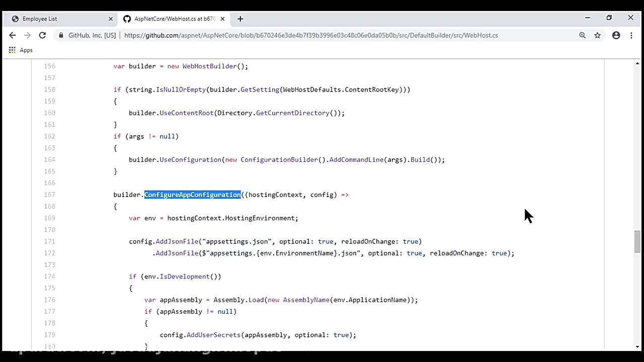Bookmark this page via the star icon
The image size is (644, 362).
point(597,35)
